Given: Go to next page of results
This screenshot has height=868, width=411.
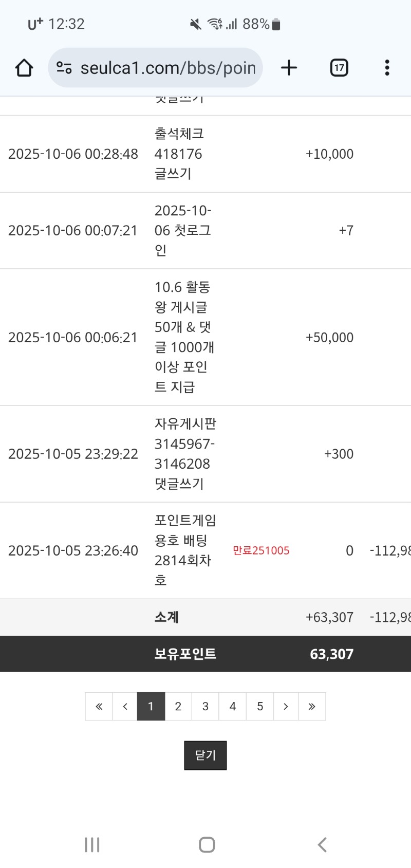Looking at the screenshot, I should tap(286, 707).
